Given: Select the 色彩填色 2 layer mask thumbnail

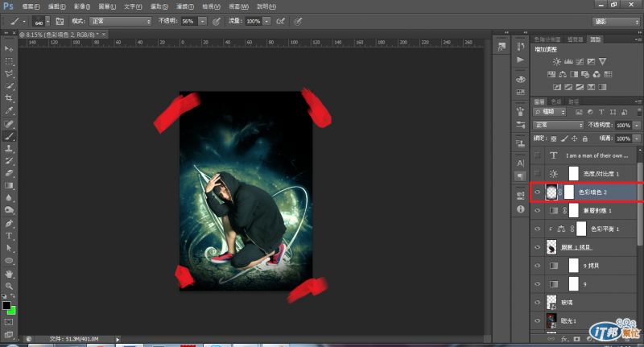Looking at the screenshot, I should pyautogui.click(x=569, y=192).
